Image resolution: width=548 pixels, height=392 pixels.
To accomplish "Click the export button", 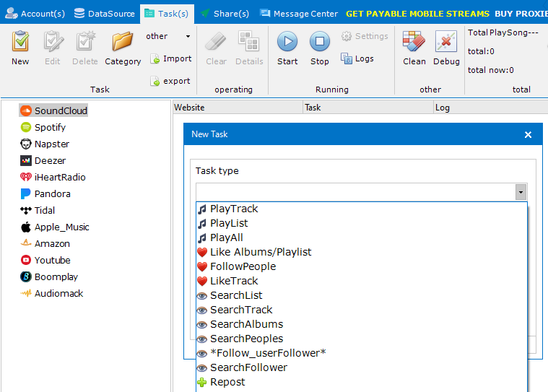I will pyautogui.click(x=170, y=81).
